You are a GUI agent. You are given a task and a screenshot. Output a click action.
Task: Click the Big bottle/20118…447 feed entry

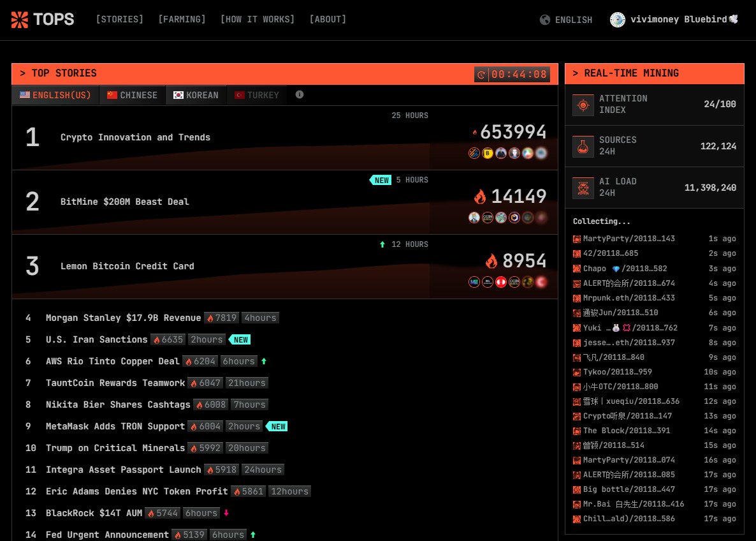pos(654,489)
